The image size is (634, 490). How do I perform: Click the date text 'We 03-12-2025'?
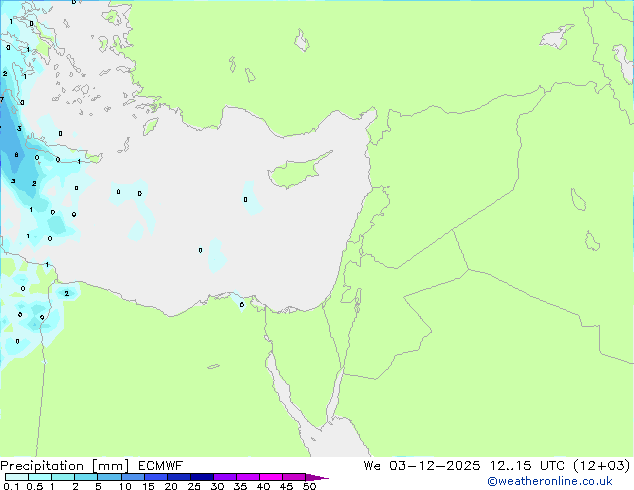pos(422,466)
